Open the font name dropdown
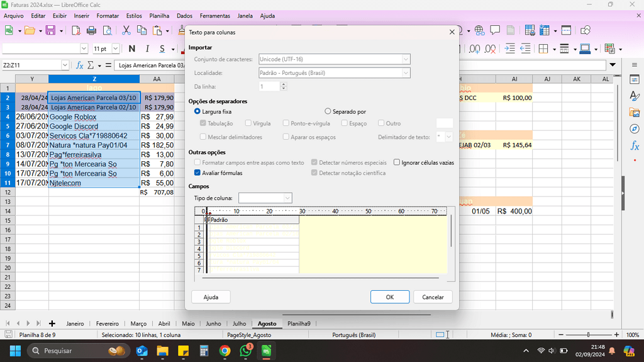The image size is (644, 362). (x=84, y=49)
